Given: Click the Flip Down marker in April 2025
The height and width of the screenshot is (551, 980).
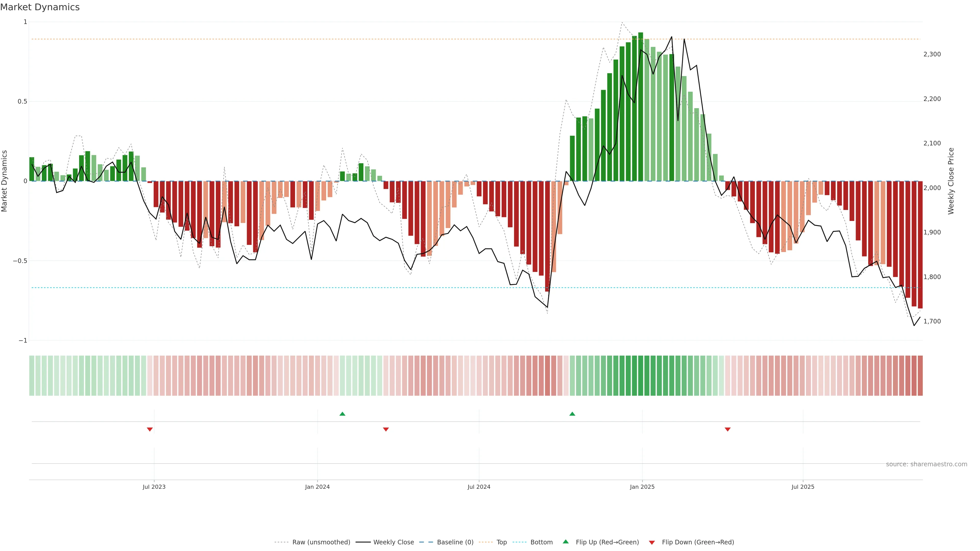Looking at the screenshot, I should (x=728, y=429).
